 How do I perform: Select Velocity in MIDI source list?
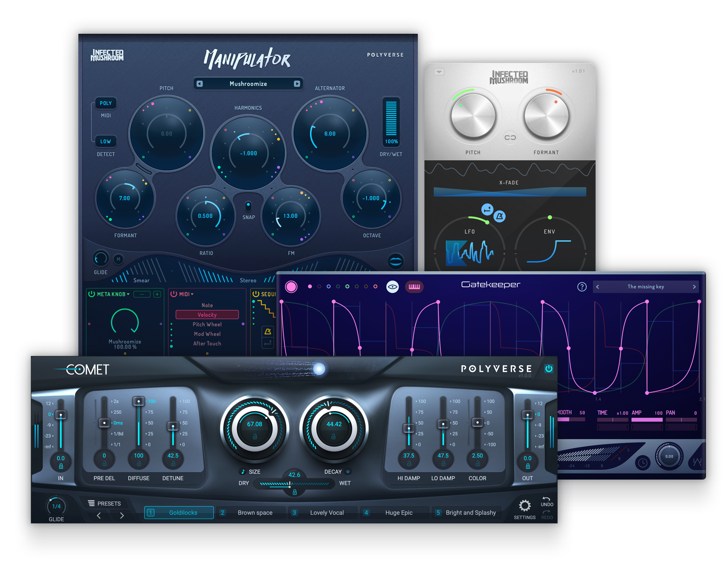tap(207, 315)
